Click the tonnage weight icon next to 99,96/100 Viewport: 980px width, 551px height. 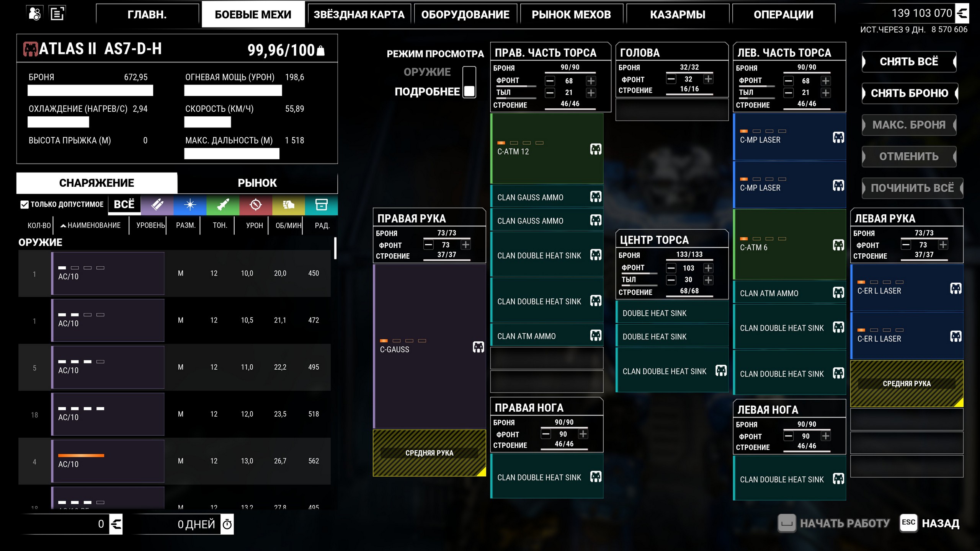pyautogui.click(x=321, y=50)
